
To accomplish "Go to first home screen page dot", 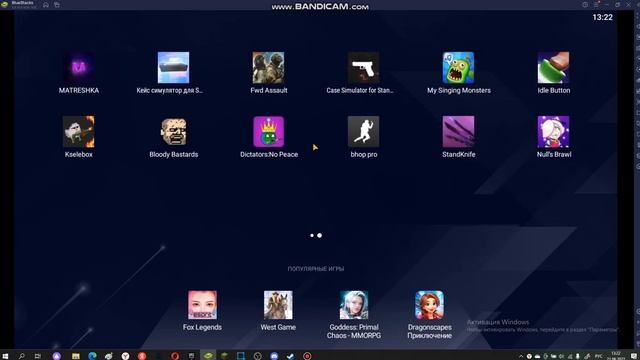I will [x=312, y=236].
